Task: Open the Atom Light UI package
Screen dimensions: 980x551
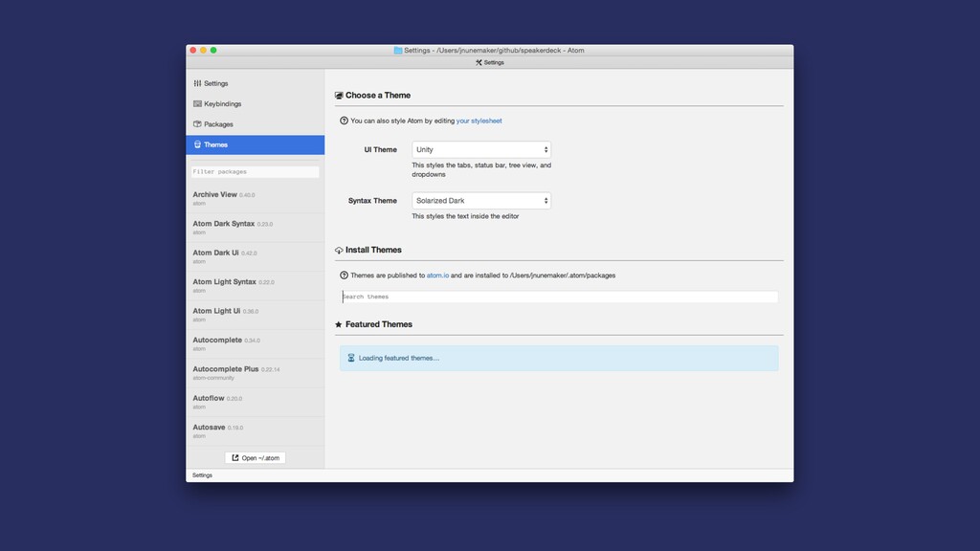Action: [x=255, y=315]
